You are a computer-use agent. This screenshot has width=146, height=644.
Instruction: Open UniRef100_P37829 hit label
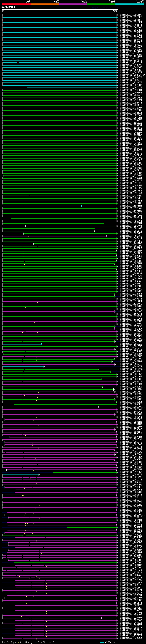coord(131,63)
